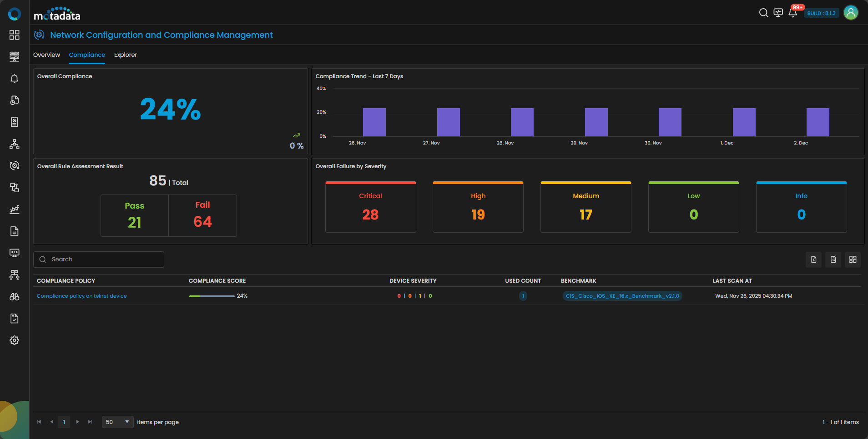Viewport: 868px width, 439px height.
Task: Click the used count badge
Action: coord(523,296)
